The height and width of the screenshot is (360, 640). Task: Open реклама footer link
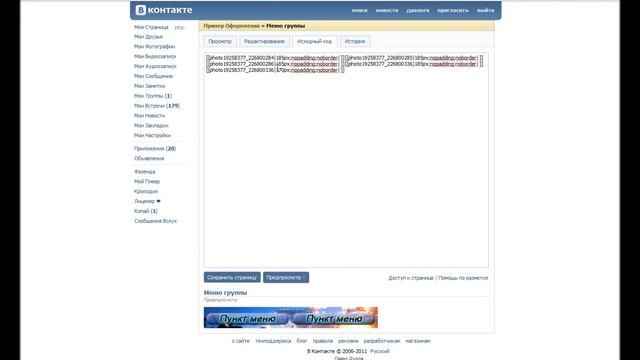348,341
